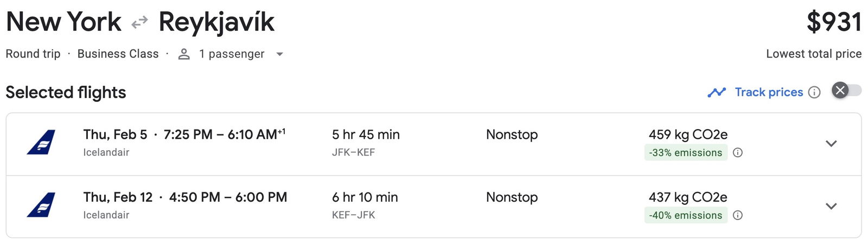Expand the Thu, Feb 12 flight details
This screenshot has width=868, height=245.
pos(831,206)
